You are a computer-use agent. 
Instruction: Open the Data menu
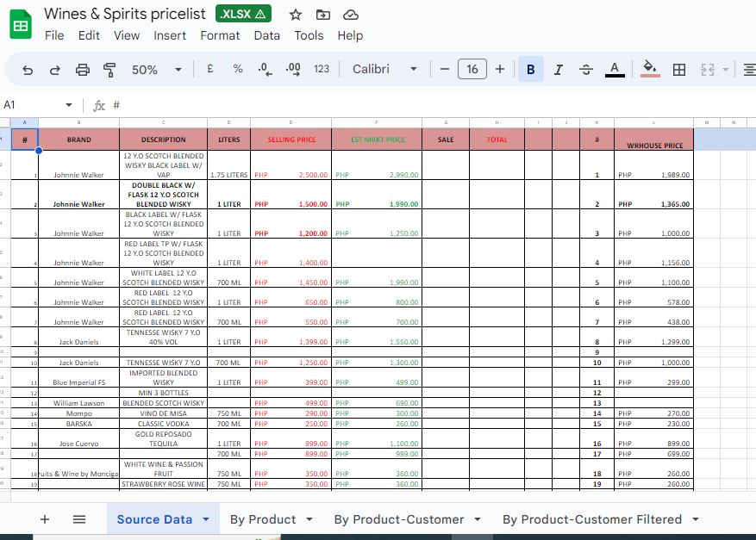266,35
